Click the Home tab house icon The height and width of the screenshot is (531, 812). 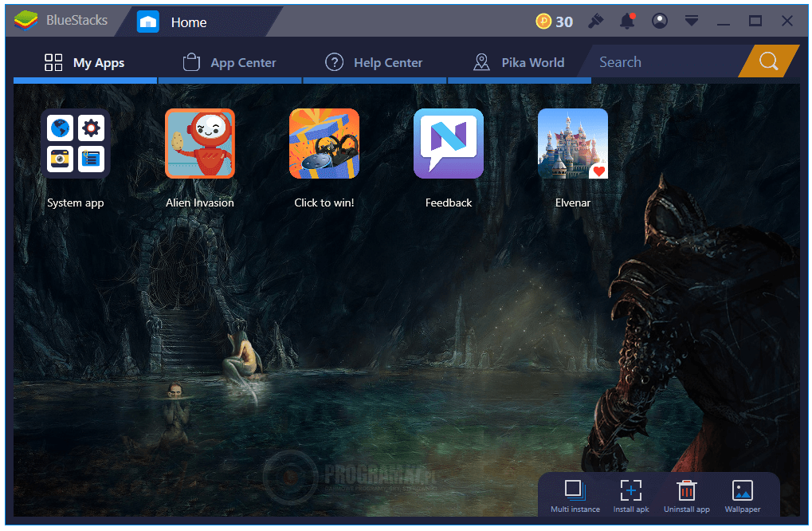tap(148, 22)
